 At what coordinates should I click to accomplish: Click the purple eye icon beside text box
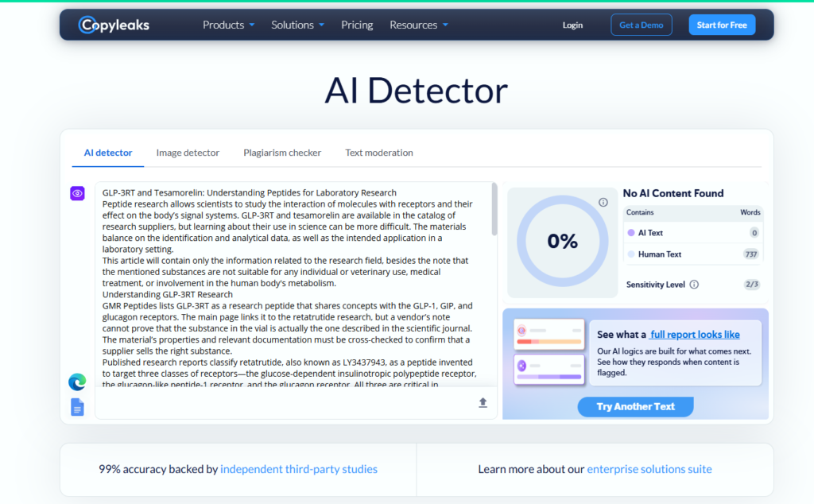(77, 194)
